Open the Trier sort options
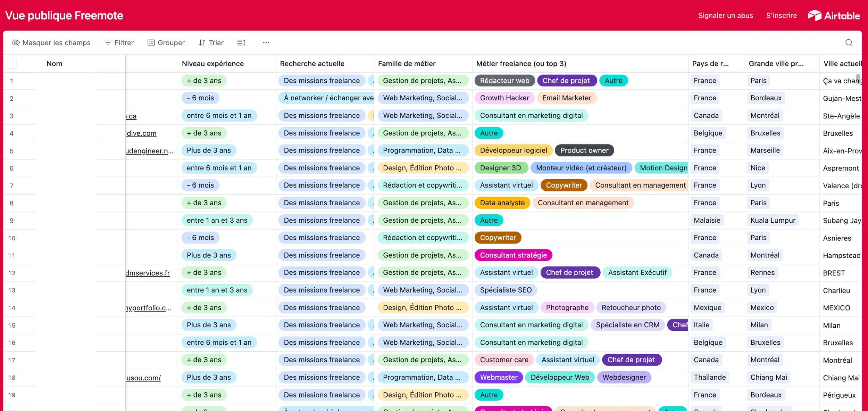 click(211, 43)
